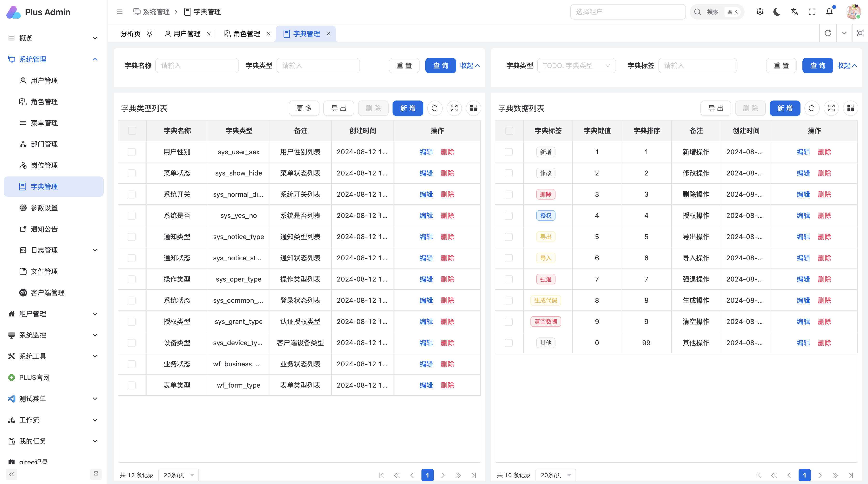Open the settings gear in the header
Screen dimensions: 868x484
pos(760,12)
